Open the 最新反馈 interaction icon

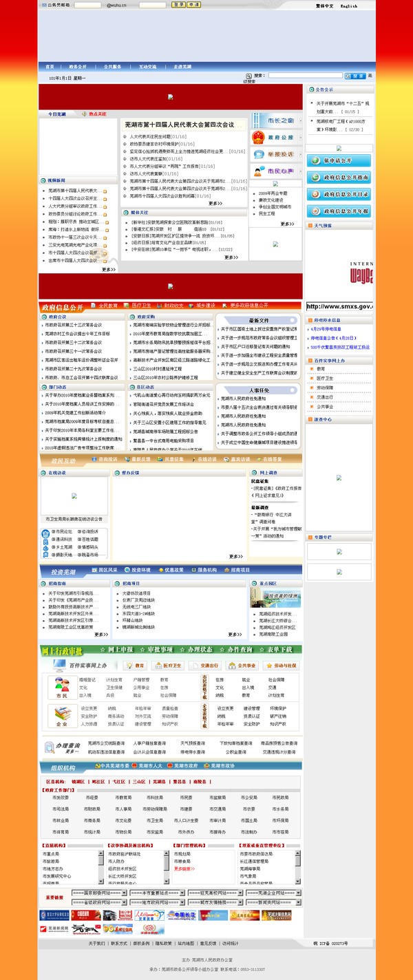coord(137,459)
